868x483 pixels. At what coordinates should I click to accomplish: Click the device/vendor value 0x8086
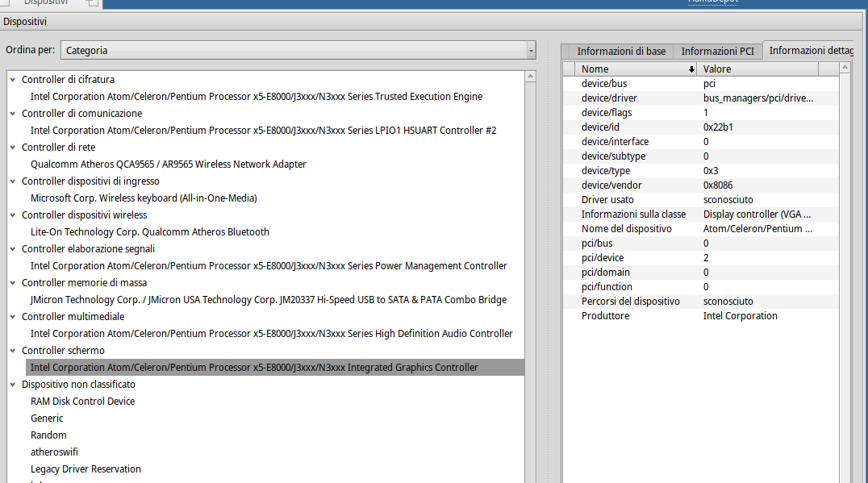(718, 185)
